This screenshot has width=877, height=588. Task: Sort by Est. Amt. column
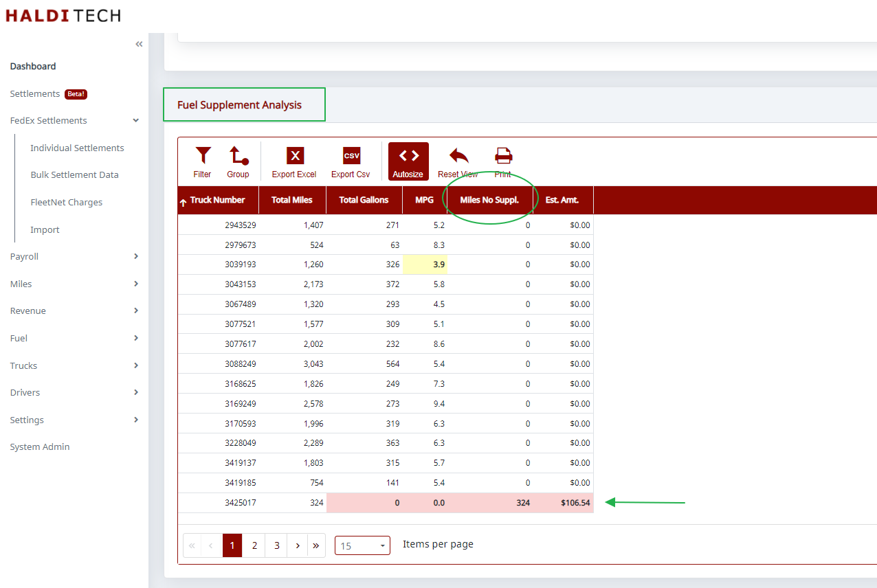[x=562, y=200]
